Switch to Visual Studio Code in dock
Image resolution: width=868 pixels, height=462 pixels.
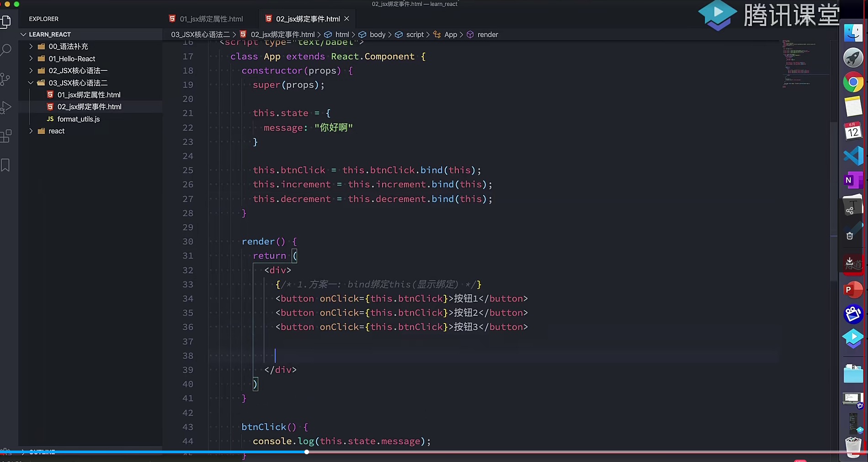click(x=853, y=156)
